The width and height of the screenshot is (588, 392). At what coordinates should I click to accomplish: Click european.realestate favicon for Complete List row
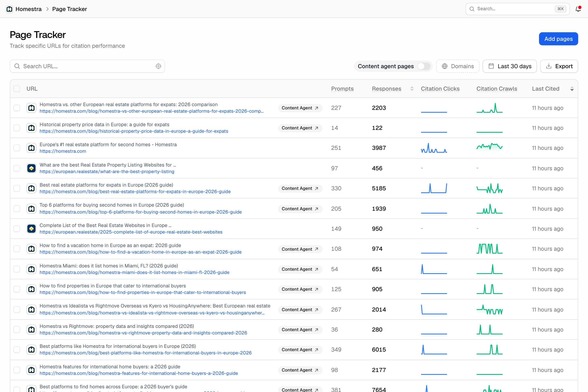(31, 228)
